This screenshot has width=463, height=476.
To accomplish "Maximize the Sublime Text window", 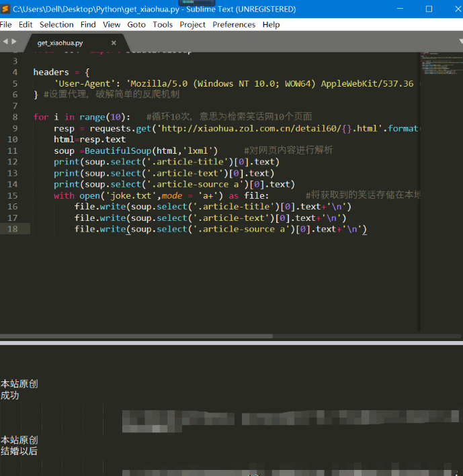I will [429, 9].
